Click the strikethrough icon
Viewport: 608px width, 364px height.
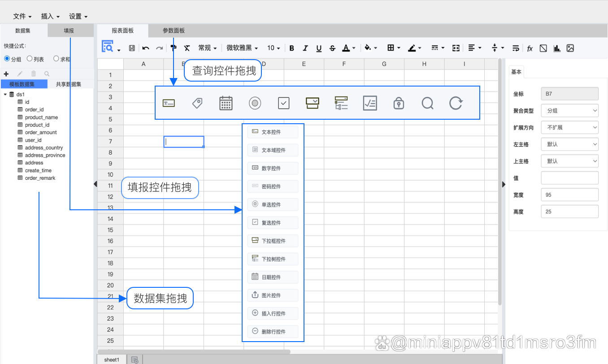332,48
